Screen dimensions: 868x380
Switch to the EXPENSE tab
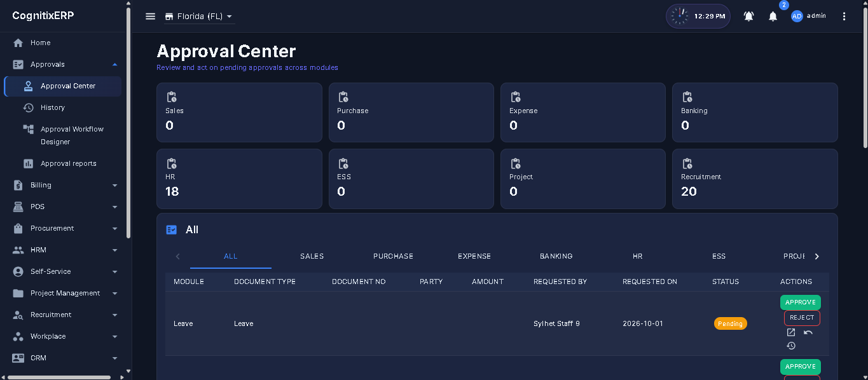(474, 256)
